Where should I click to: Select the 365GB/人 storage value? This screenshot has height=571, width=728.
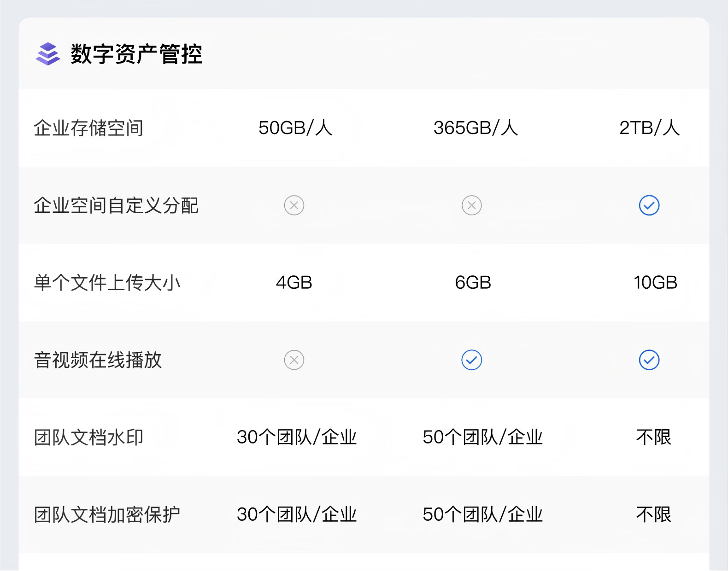tap(476, 128)
